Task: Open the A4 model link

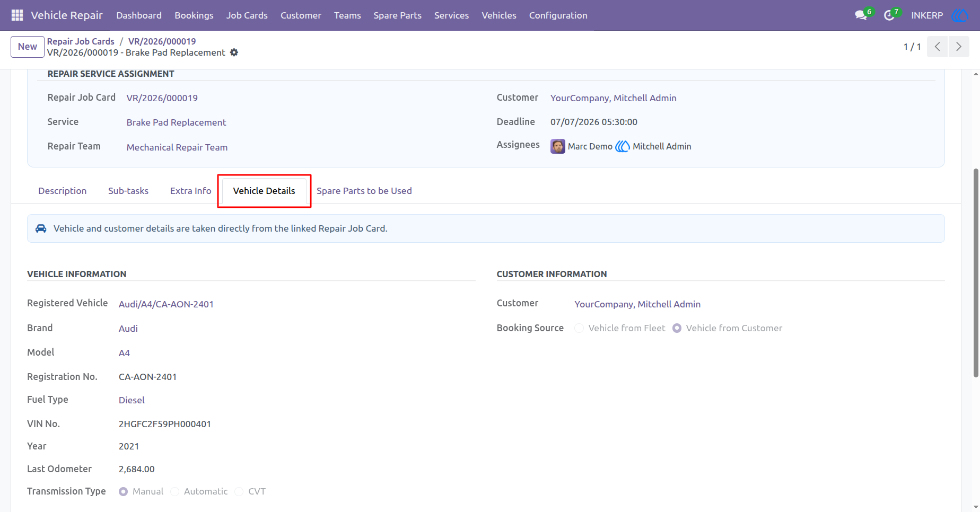Action: click(x=124, y=353)
